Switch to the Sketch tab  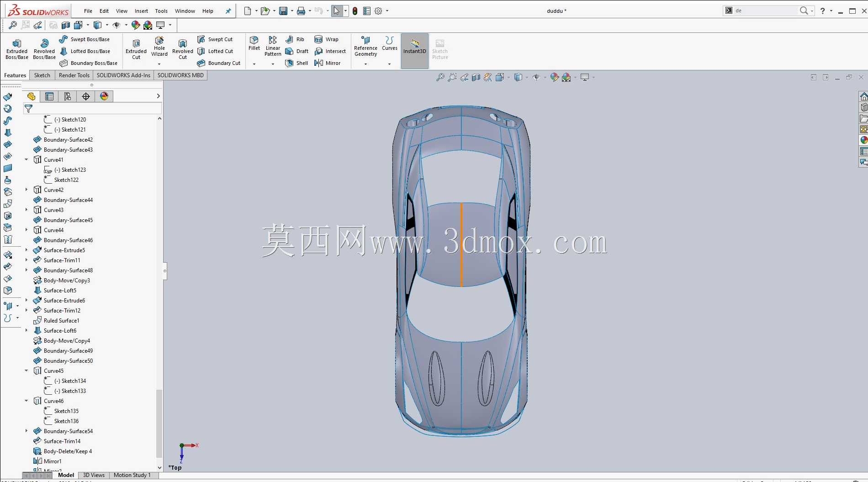pyautogui.click(x=42, y=75)
